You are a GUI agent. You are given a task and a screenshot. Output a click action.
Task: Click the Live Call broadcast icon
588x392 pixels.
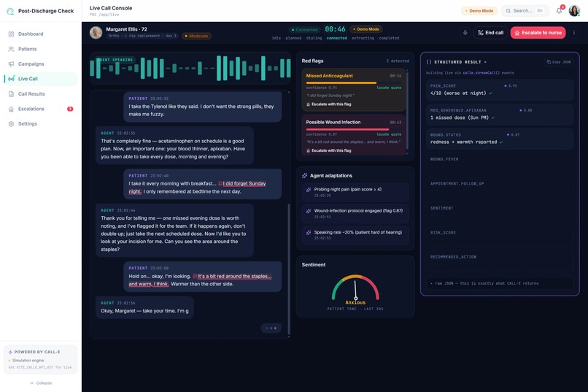(x=11, y=79)
